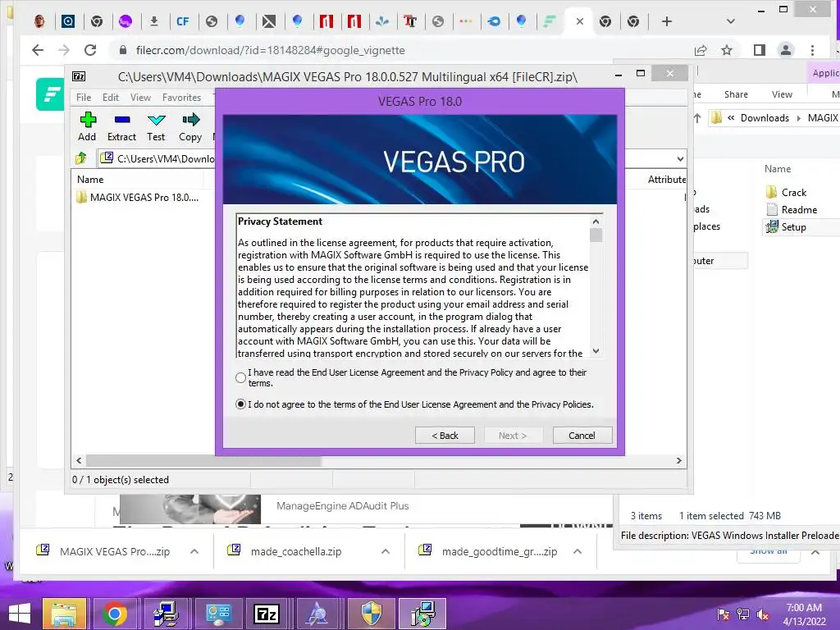Click the Privacy Statement scroll-up arrow
Image resolution: width=840 pixels, height=630 pixels.
pos(596,221)
